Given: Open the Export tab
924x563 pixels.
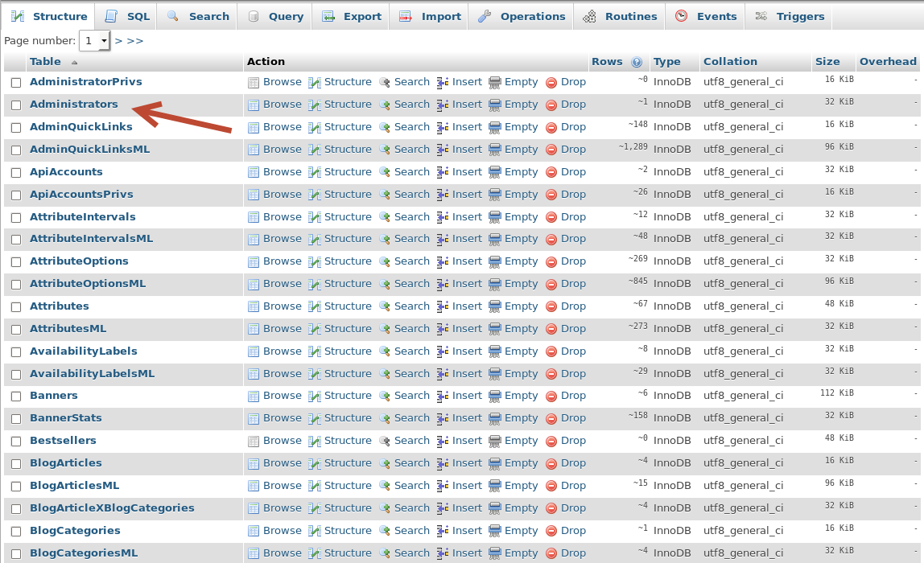Looking at the screenshot, I should click(352, 16).
